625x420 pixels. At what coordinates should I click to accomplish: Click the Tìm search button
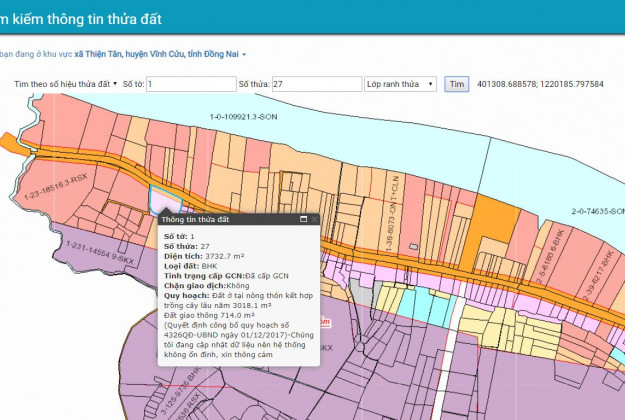tap(456, 84)
